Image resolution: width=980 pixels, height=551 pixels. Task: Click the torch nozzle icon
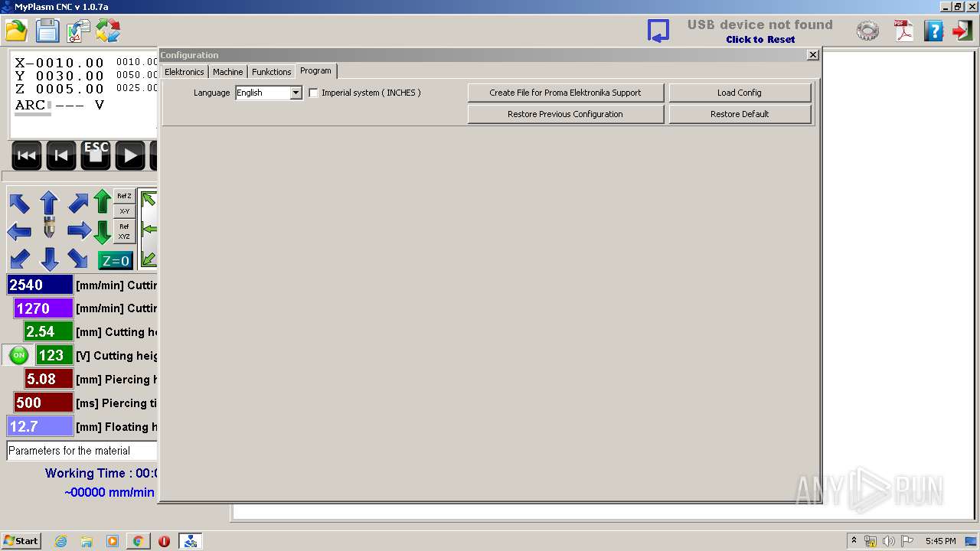click(x=49, y=227)
